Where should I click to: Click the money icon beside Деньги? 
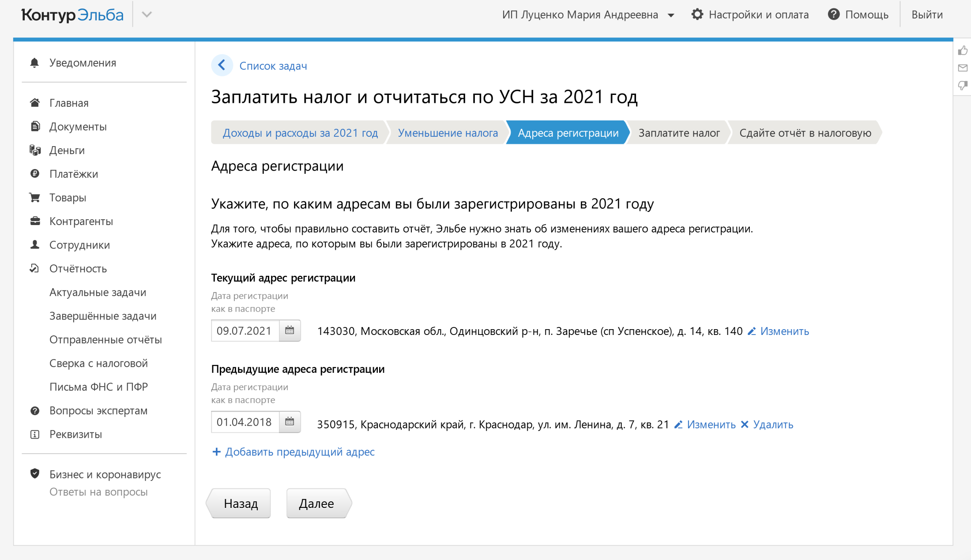(34, 150)
